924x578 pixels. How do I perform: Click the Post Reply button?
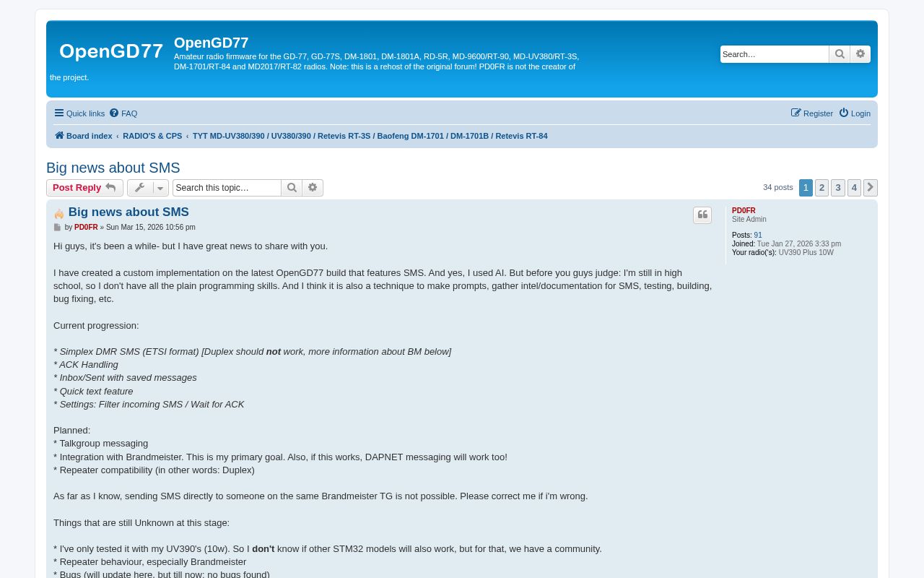point(84,188)
